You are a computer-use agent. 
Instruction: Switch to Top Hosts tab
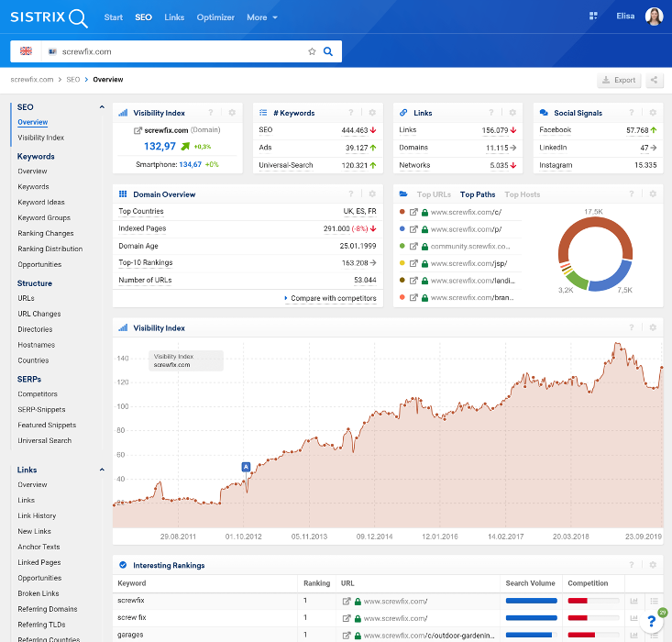522,194
